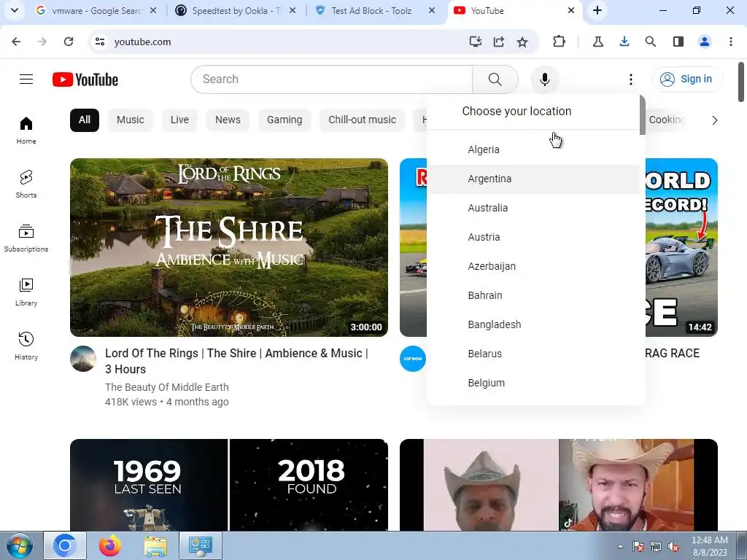This screenshot has width=747, height=560.
Task: Open Chrome Labs flask icon
Action: click(598, 42)
